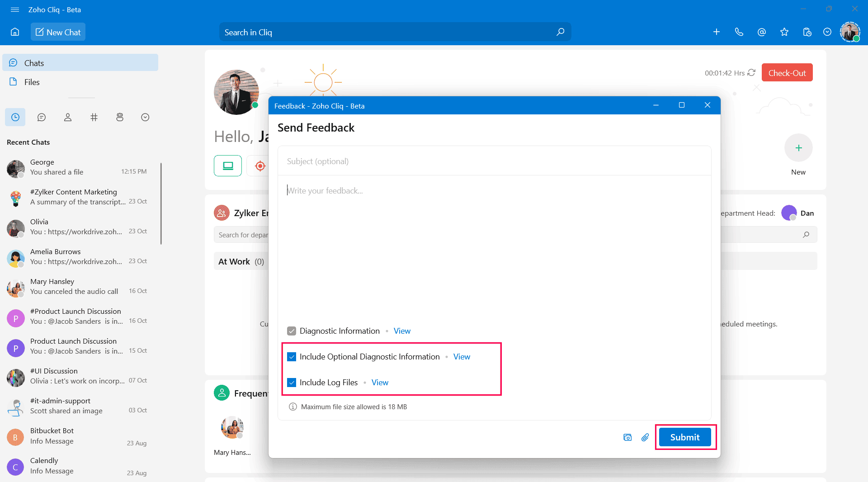Open the phone calls icon

739,32
